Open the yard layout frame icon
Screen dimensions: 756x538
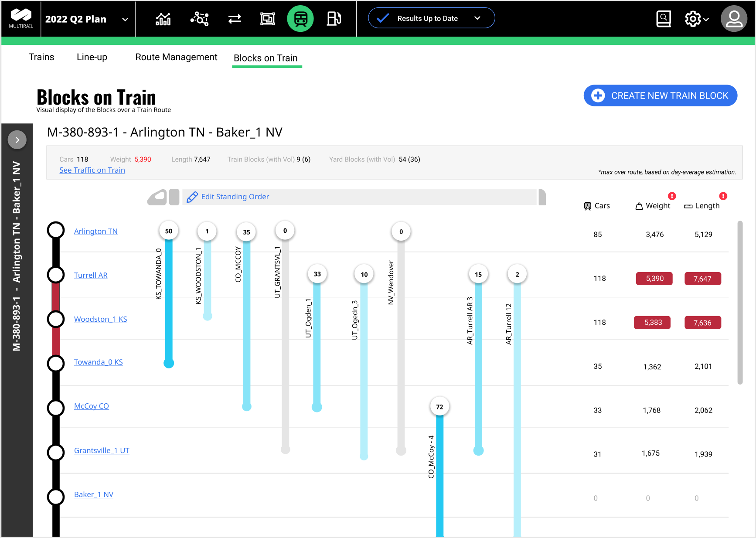(x=268, y=19)
